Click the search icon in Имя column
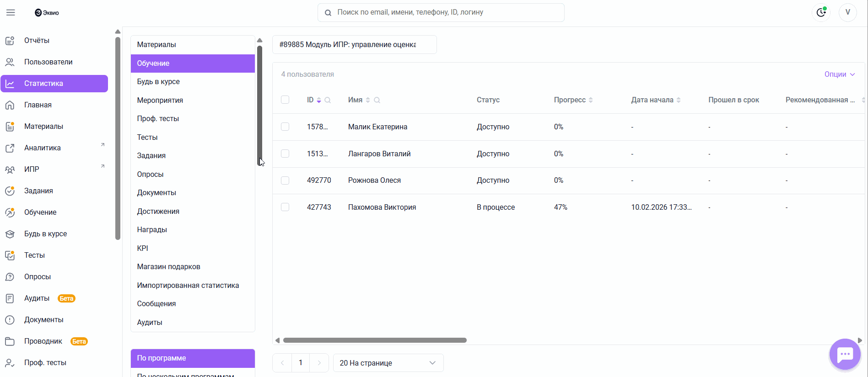Viewport: 868px width, 377px height. coord(377,100)
